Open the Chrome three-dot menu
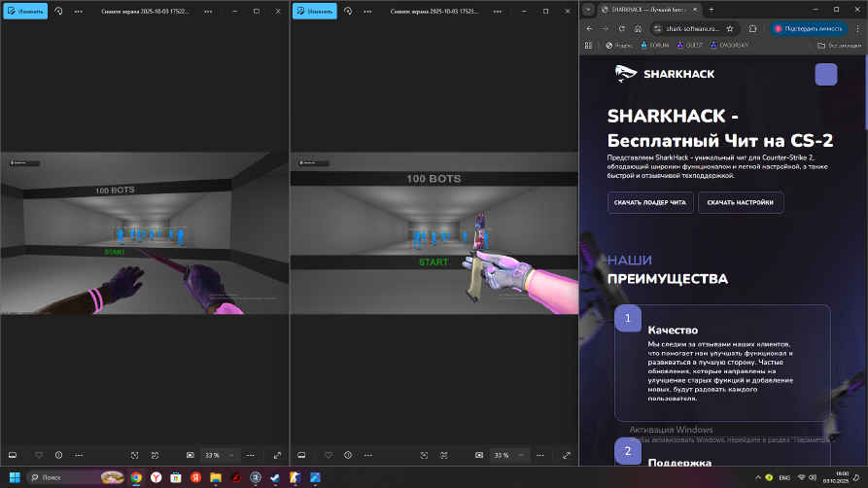The width and height of the screenshot is (868, 488). point(858,28)
